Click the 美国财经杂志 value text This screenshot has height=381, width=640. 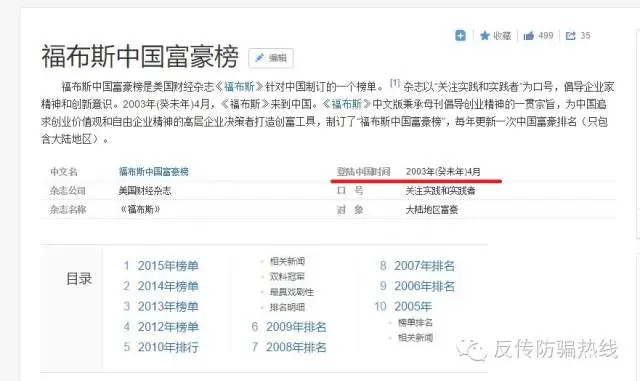pyautogui.click(x=145, y=190)
